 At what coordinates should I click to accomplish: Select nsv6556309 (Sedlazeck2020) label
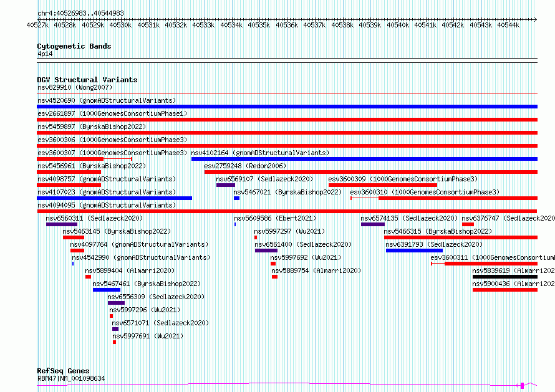tap(157, 297)
